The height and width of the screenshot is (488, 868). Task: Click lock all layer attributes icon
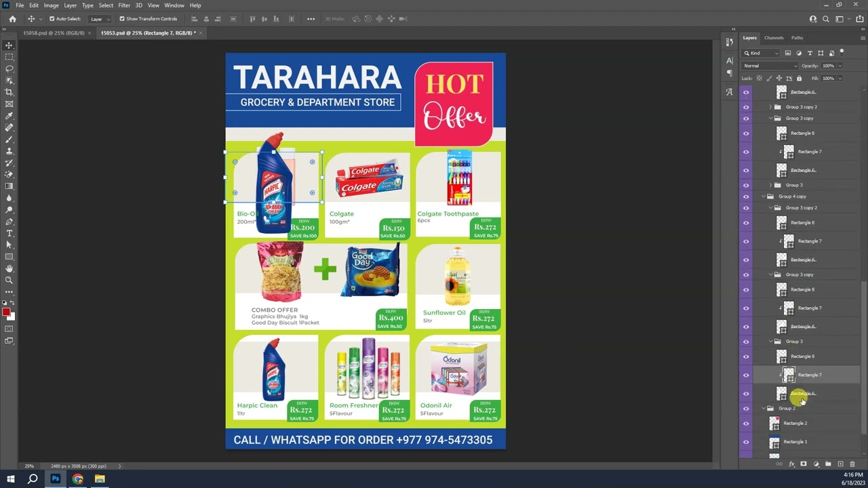coord(799,79)
